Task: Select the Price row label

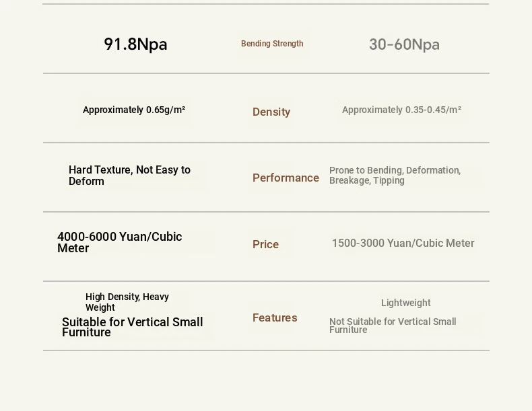Action: [x=265, y=244]
